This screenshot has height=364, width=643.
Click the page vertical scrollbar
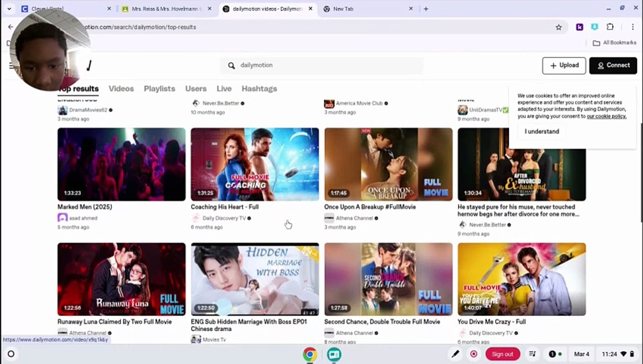pos(640,172)
